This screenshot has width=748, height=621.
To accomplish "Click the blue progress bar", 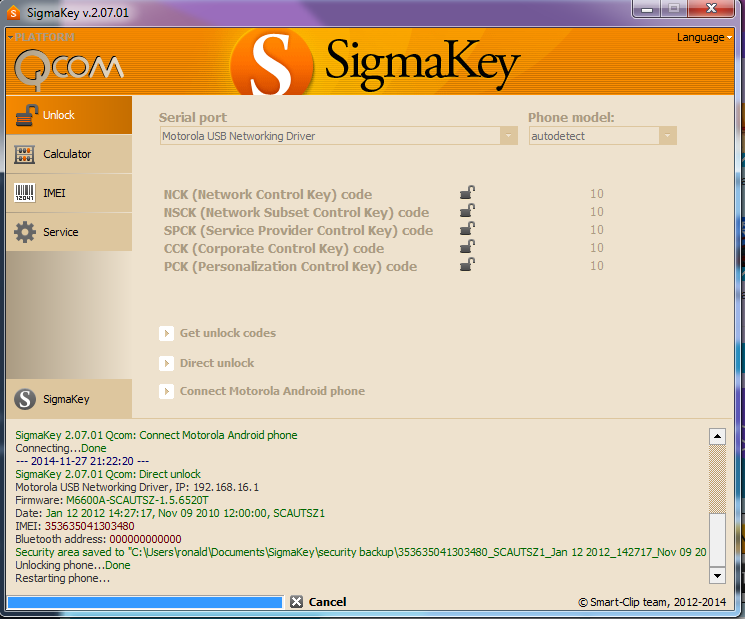I will (145, 602).
